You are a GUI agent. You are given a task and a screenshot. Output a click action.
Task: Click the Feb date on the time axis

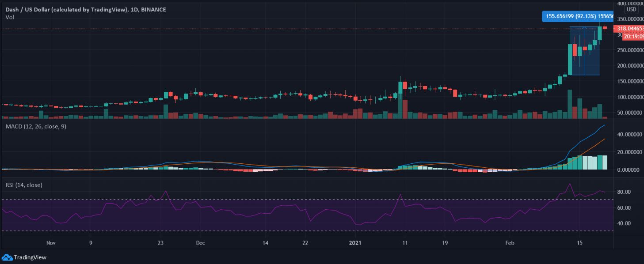click(510, 243)
